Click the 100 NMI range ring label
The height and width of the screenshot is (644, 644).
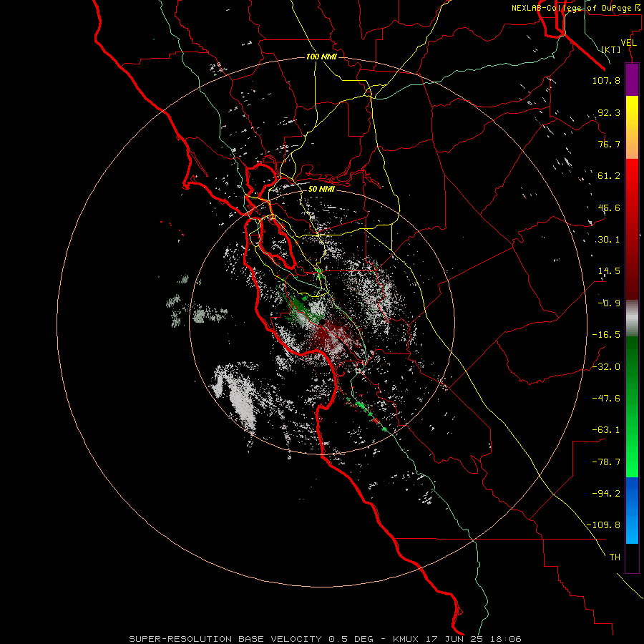click(x=321, y=57)
